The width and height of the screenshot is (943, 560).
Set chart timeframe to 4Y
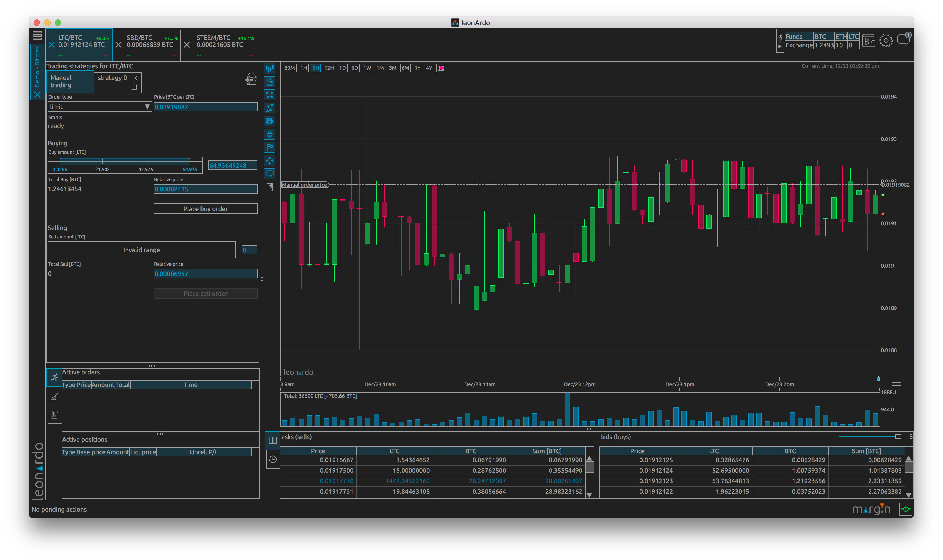[x=429, y=68]
